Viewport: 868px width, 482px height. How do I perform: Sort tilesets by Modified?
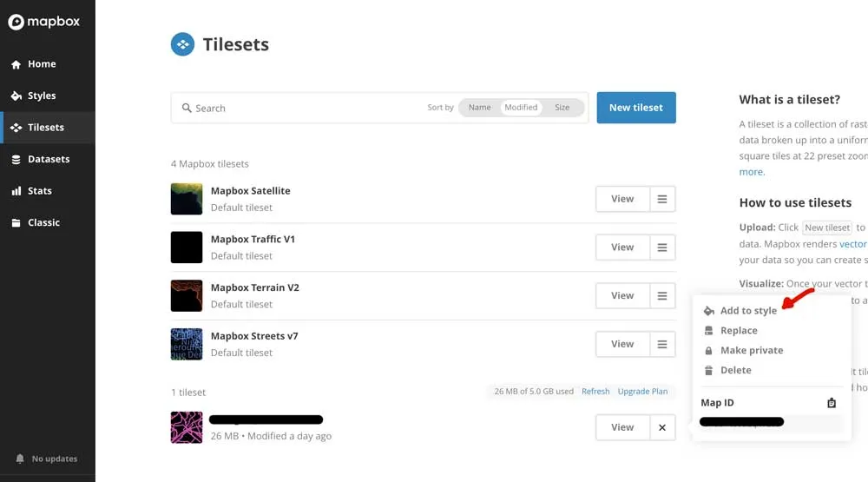pos(521,108)
